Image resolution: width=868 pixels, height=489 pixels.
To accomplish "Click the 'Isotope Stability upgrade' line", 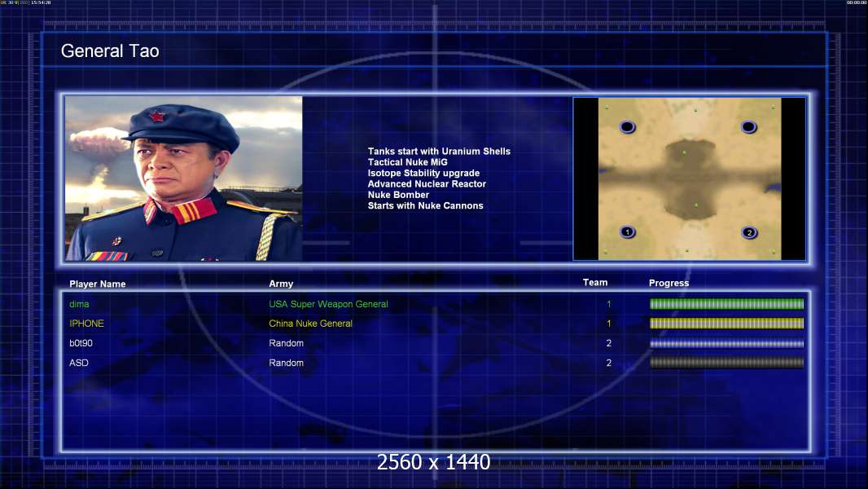I will click(x=423, y=173).
